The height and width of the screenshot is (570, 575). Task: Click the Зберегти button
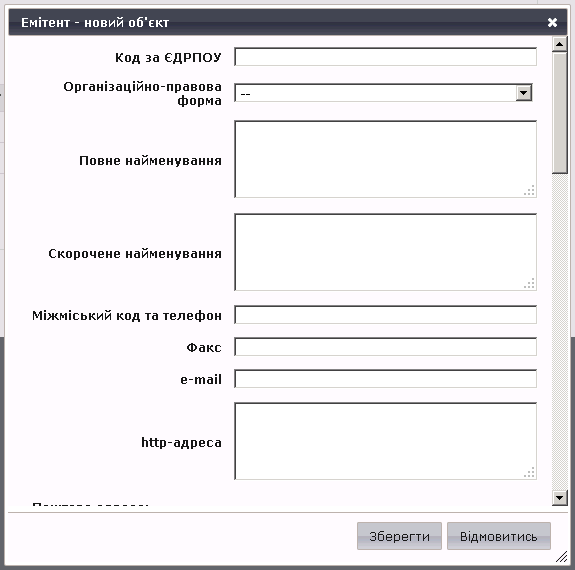(399, 536)
